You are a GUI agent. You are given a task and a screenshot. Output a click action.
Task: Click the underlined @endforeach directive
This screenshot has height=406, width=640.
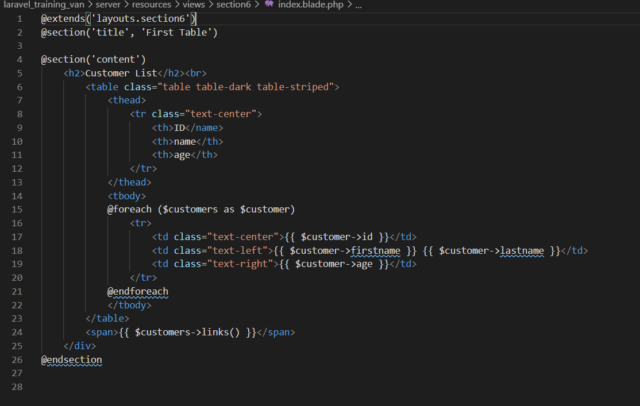[138, 292]
